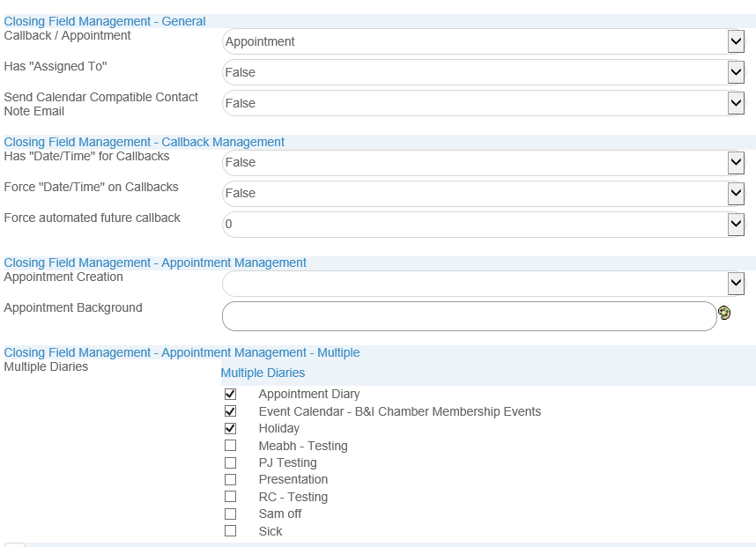Viewport: 756px width, 547px height.
Task: Click the Multiple Diaries list header
Action: point(263,373)
